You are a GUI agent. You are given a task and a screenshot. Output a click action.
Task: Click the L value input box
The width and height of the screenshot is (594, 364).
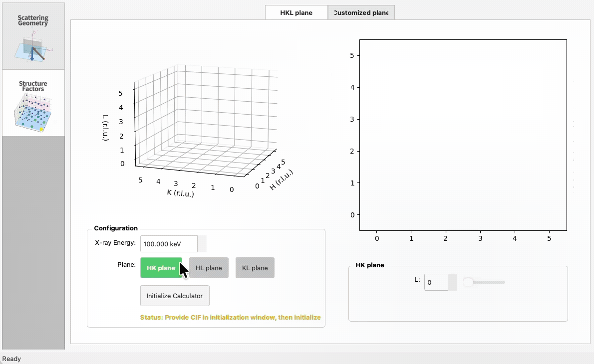point(437,282)
